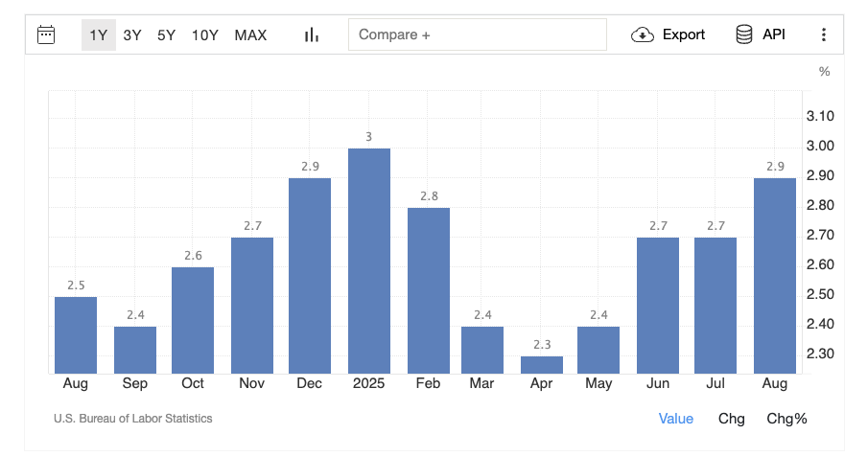868x457 pixels.
Task: Click the Compare + input field
Action: [x=477, y=35]
